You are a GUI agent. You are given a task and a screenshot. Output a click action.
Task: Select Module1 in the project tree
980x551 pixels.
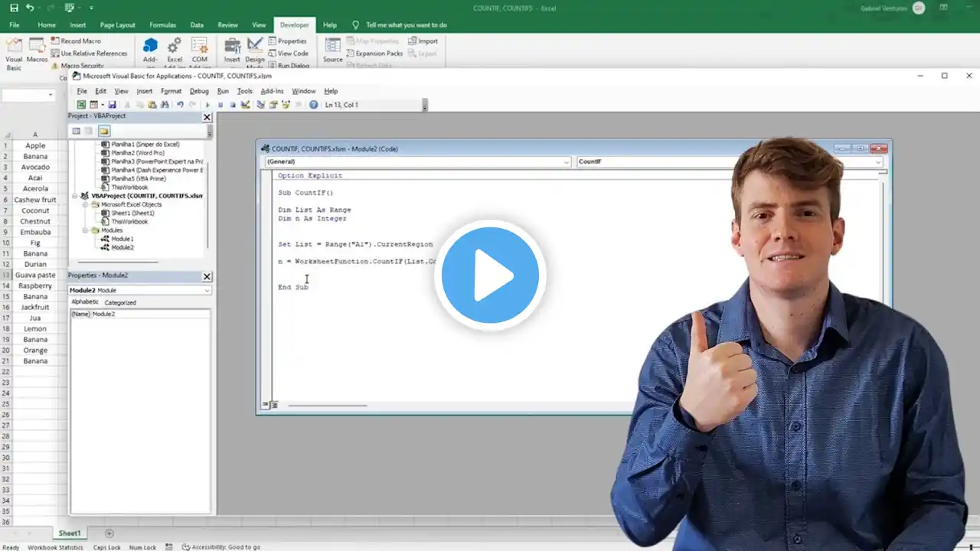point(122,239)
